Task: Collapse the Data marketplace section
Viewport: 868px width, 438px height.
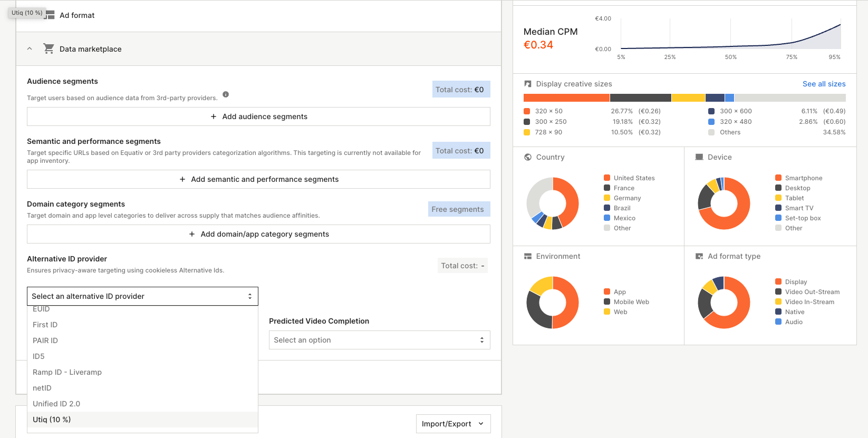Action: coord(30,48)
